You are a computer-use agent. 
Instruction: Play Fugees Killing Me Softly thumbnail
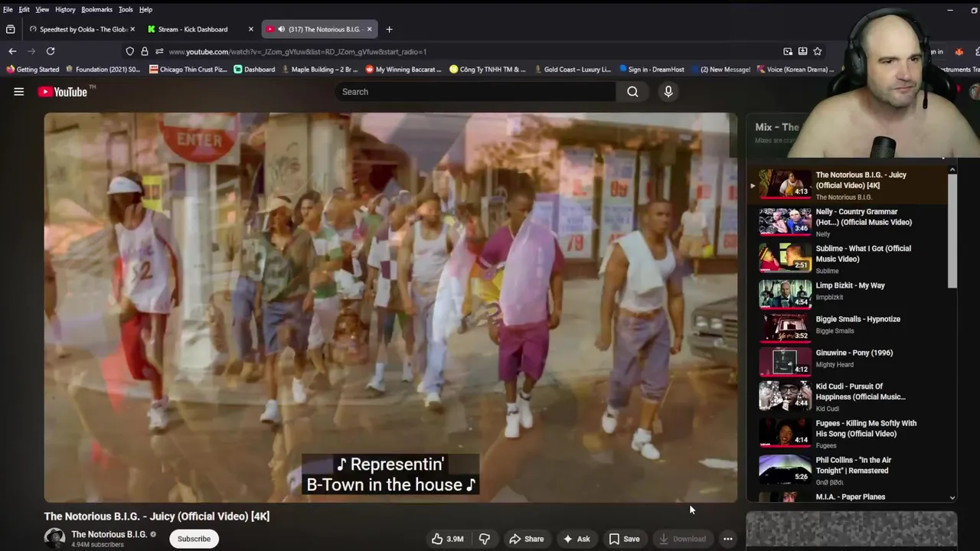pos(785,432)
